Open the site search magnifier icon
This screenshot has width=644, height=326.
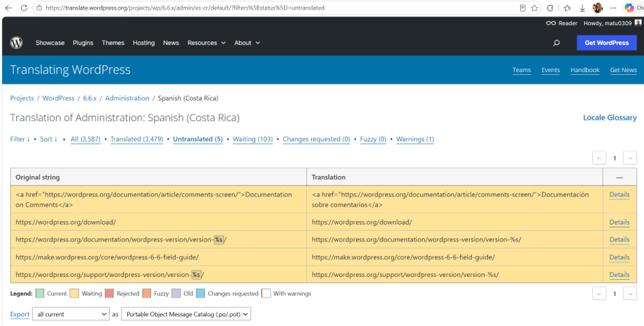click(x=557, y=43)
